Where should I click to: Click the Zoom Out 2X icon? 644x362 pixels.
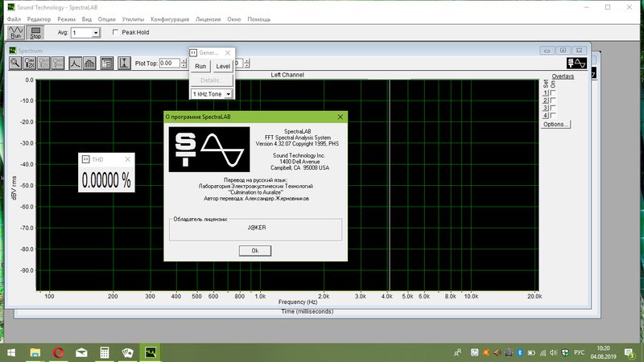(43, 64)
